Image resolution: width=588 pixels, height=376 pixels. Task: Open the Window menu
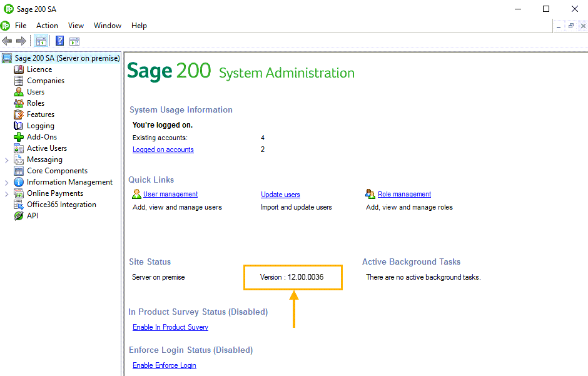[108, 26]
